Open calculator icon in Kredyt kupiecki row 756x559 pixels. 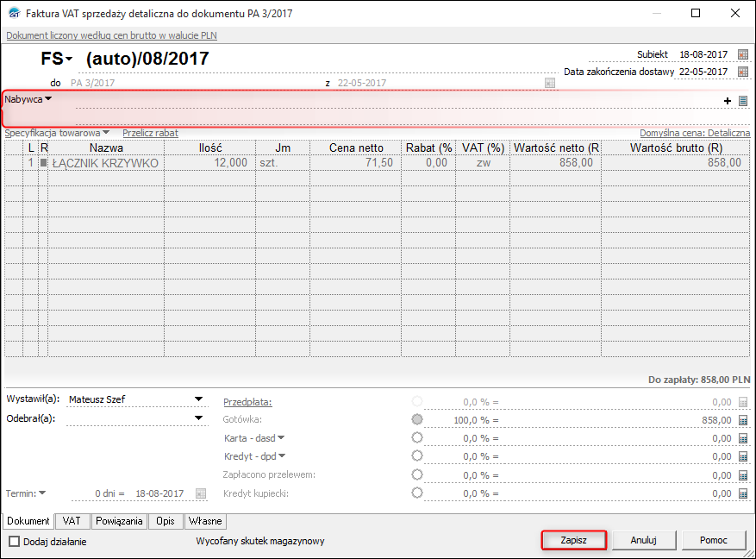tap(743, 493)
